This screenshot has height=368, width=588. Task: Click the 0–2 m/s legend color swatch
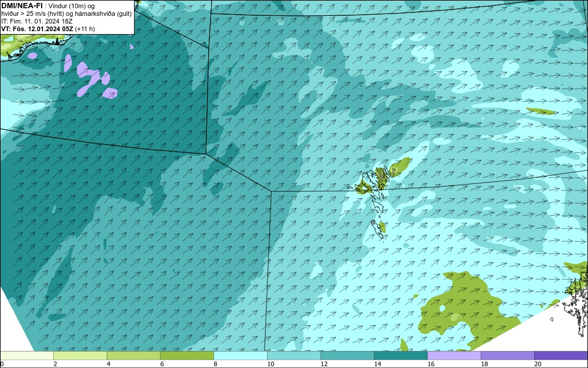27,356
